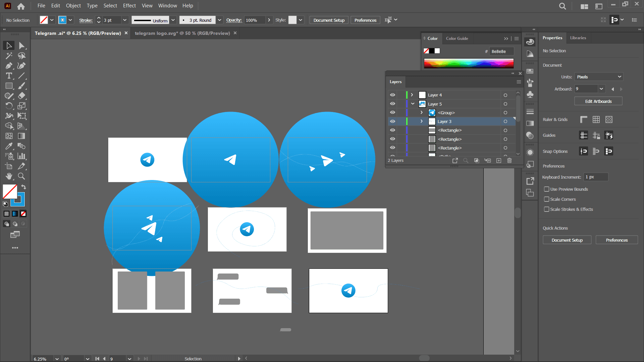
Task: Activate the Zoom tool
Action: [x=21, y=176]
